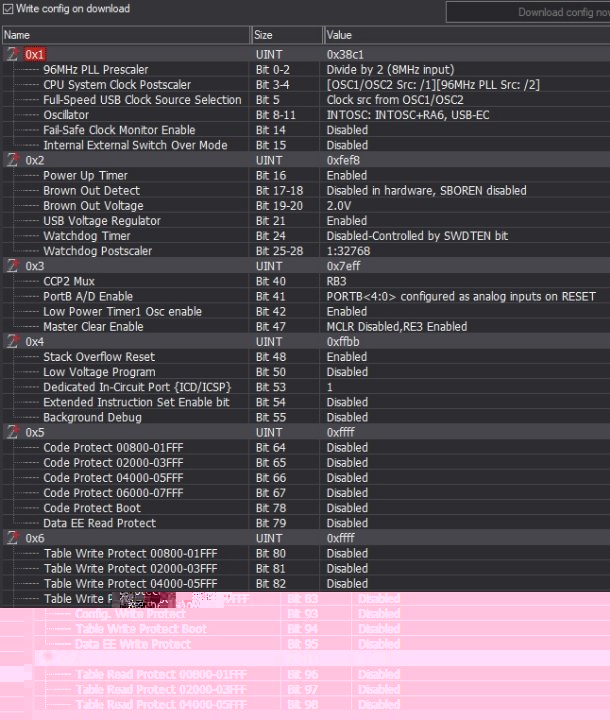Click Disabled-Controlled by SWDTEN bit value
The width and height of the screenshot is (610, 720).
pyautogui.click(x=417, y=236)
